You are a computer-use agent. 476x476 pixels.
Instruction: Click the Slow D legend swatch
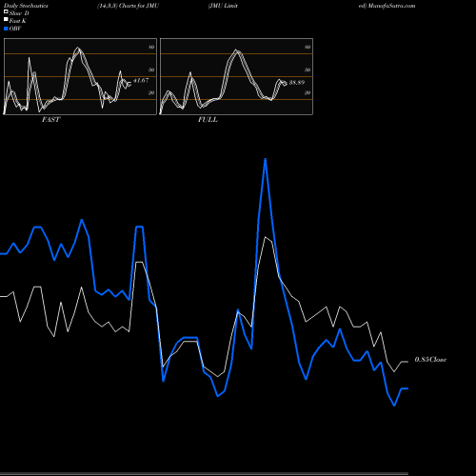[x=6, y=12]
